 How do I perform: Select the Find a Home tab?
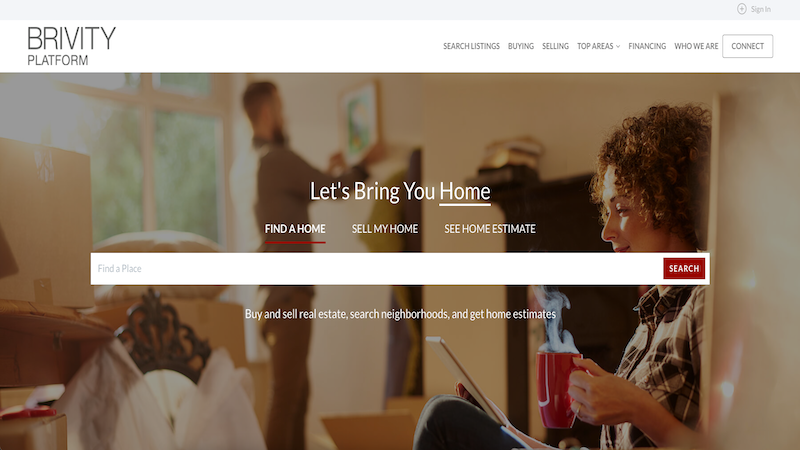click(x=295, y=229)
